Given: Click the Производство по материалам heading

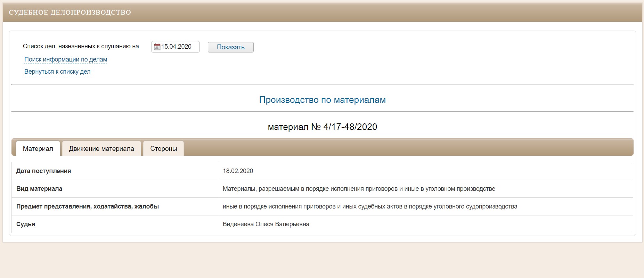Looking at the screenshot, I should click(322, 100).
